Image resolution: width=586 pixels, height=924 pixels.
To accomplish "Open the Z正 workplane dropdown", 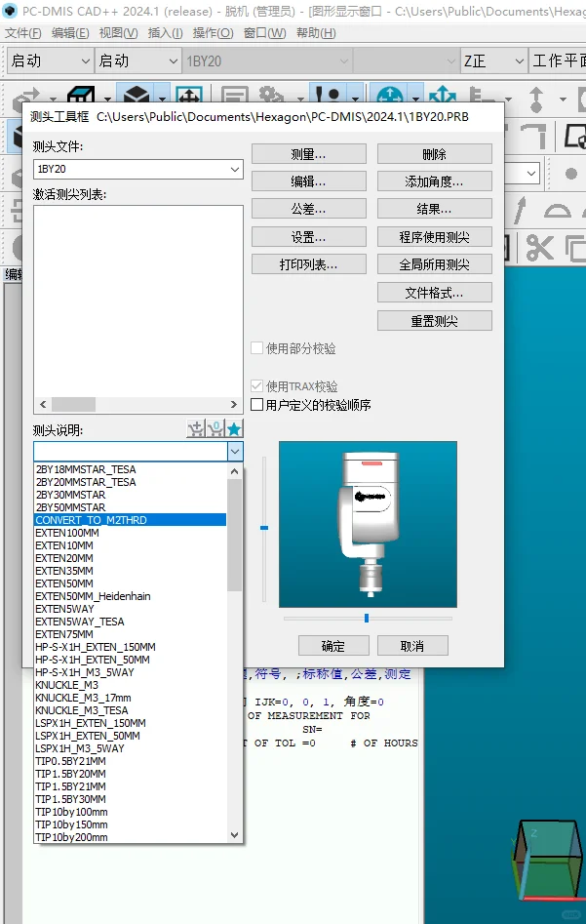I will point(493,60).
